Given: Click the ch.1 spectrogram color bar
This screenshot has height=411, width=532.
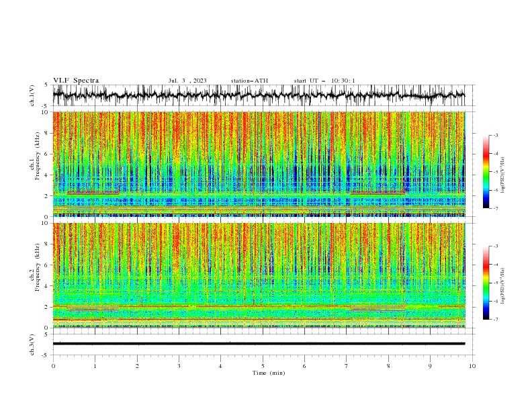Looking at the screenshot, I should pos(486,172).
